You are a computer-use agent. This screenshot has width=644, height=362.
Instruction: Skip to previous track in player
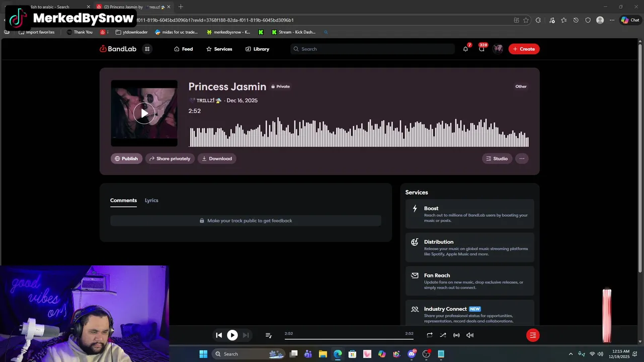[219, 335]
